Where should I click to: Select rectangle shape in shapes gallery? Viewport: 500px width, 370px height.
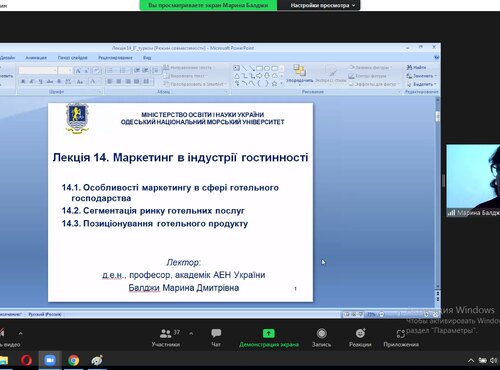(x=259, y=68)
